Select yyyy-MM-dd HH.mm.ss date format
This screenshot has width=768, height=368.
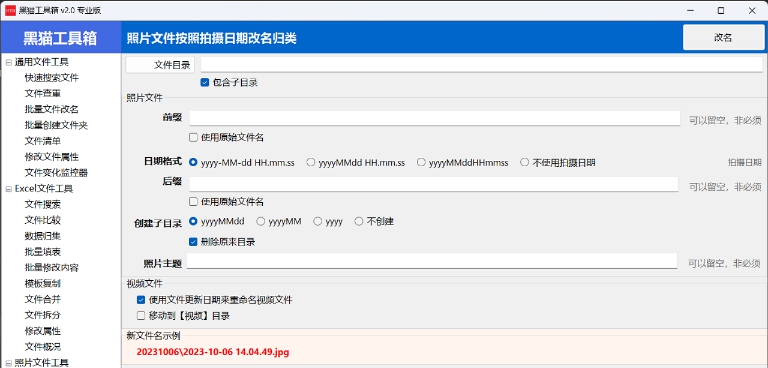tap(193, 162)
